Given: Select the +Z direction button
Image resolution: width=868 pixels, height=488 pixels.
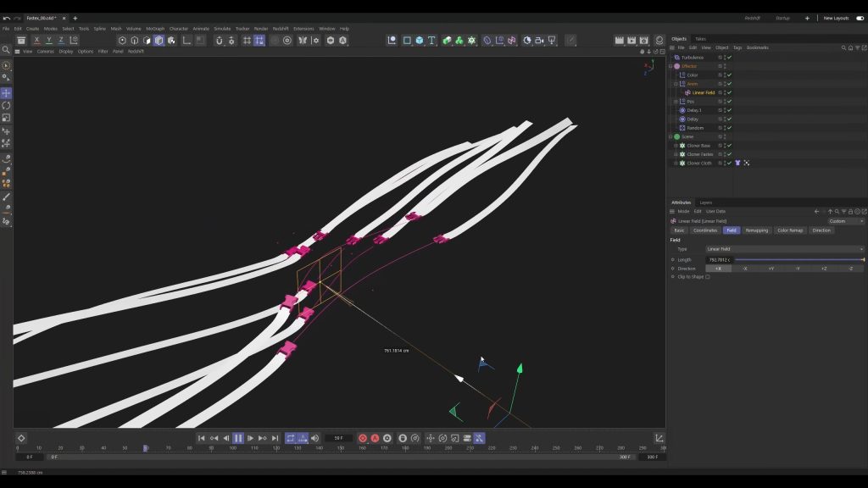Looking at the screenshot, I should click(824, 269).
